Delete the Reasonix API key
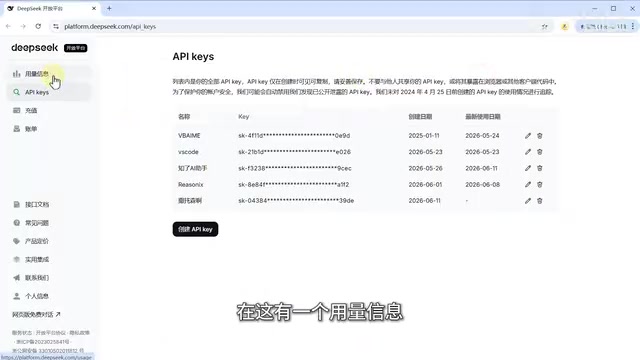Screen dimensions: 640x360 click(540, 184)
